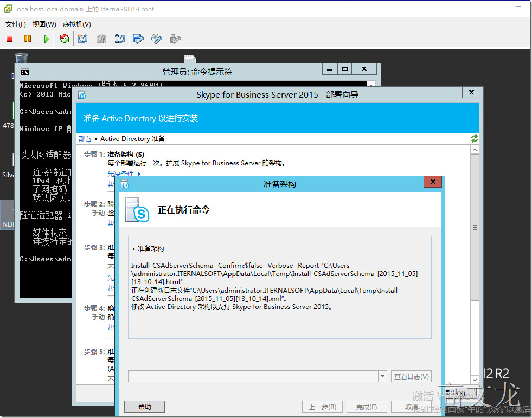Click the '修改 Active Directory 架构以支持' output line
532x418 pixels.
[232, 307]
